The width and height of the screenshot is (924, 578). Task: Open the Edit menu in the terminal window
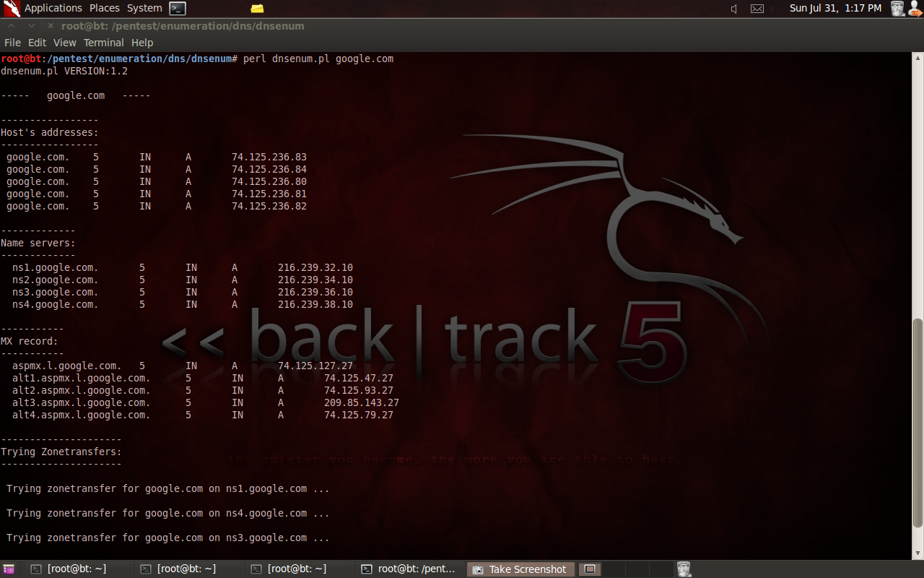point(37,43)
